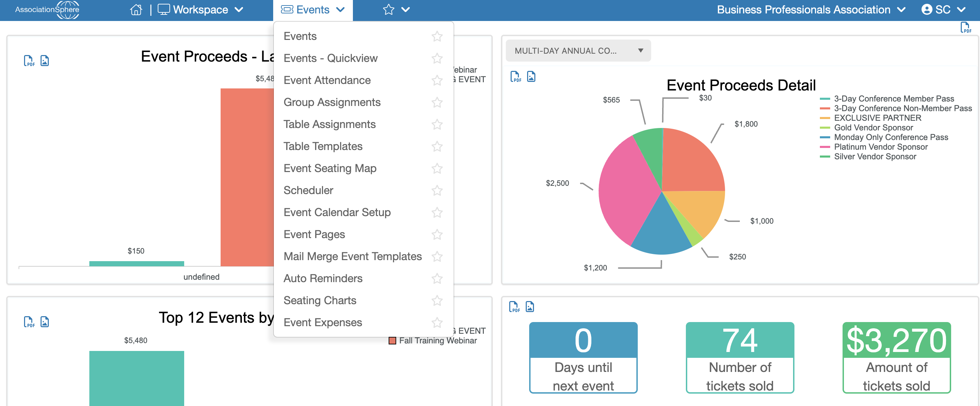Screen dimensions: 980x406
Task: Star the Seating Charts menu entry
Action: click(x=437, y=300)
